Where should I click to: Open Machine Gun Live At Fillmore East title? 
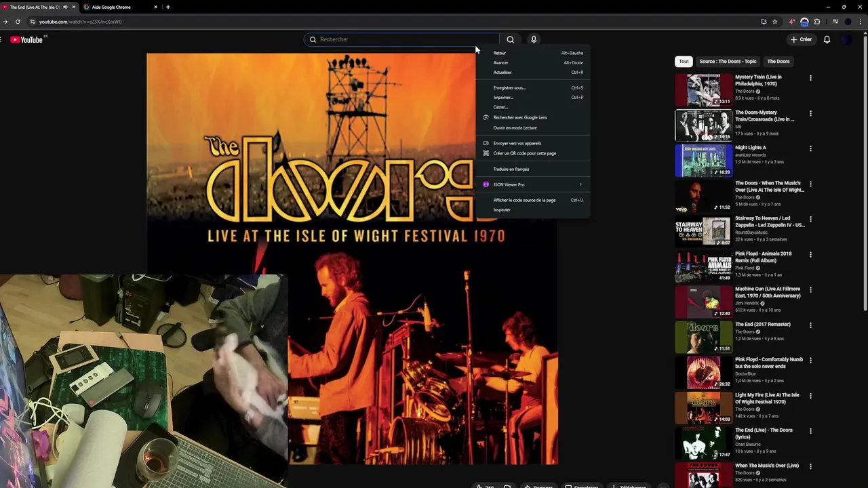tap(768, 292)
